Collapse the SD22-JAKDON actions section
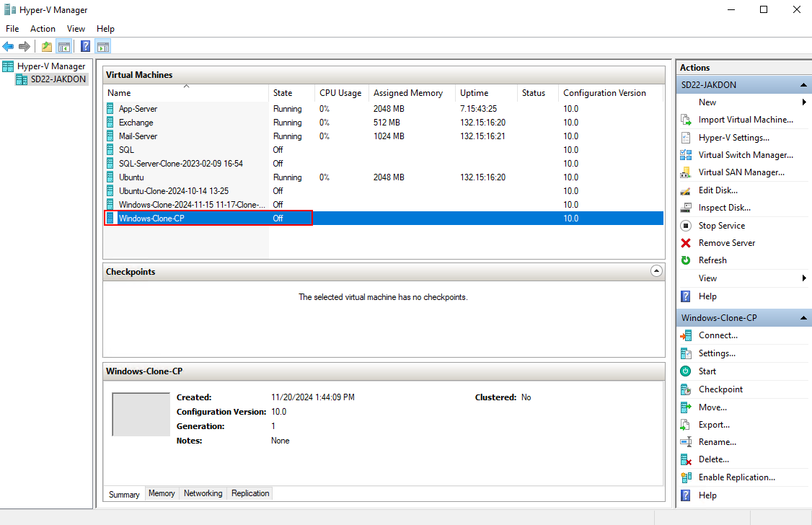Image resolution: width=812 pixels, height=525 pixels. pos(802,84)
